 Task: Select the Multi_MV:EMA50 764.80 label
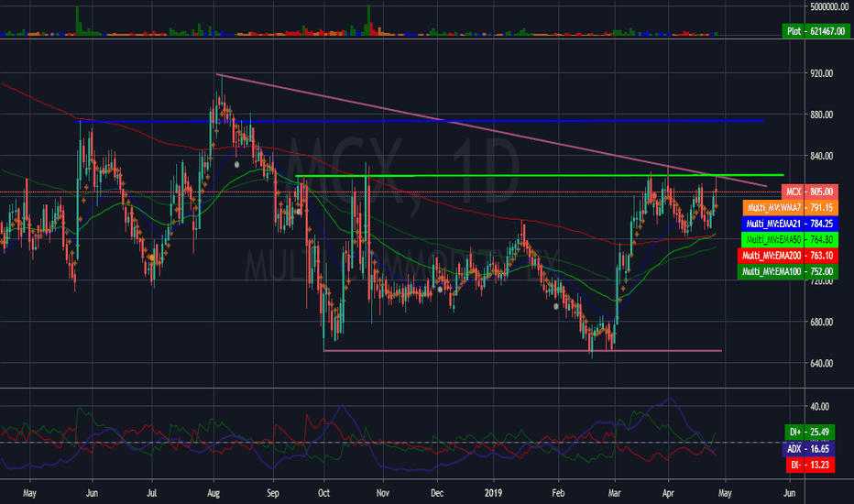point(790,239)
